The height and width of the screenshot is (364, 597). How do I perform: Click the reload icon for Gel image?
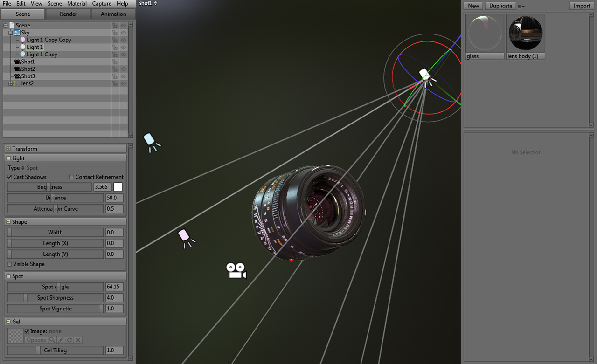(x=69, y=340)
